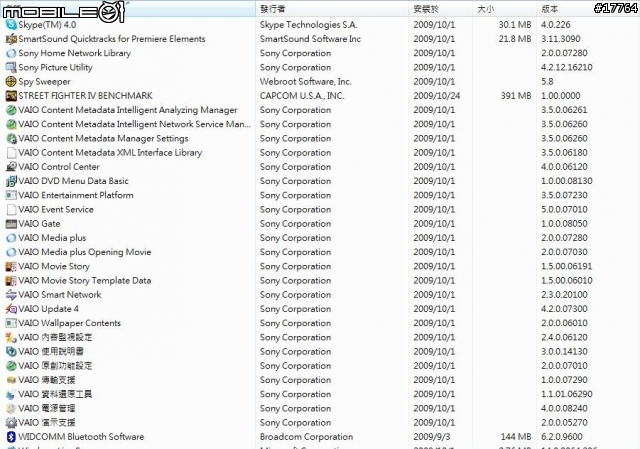The height and width of the screenshot is (449, 640).
Task: Select VAIO Content Metadata Intelligent Network Service name
Action: [134, 124]
